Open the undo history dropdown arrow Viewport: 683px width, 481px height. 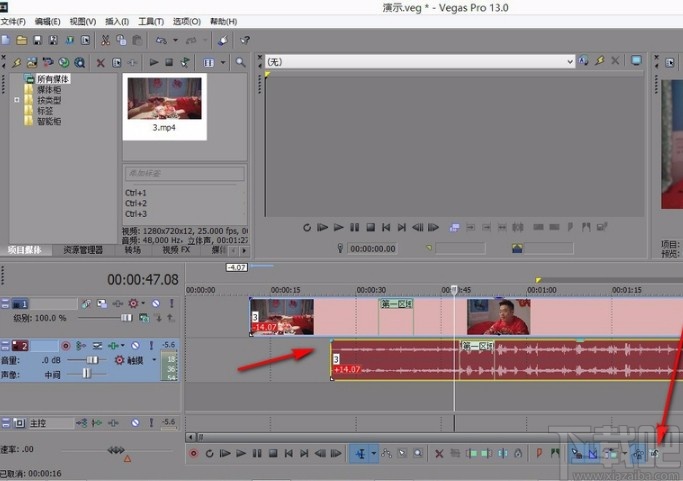[x=175, y=40]
